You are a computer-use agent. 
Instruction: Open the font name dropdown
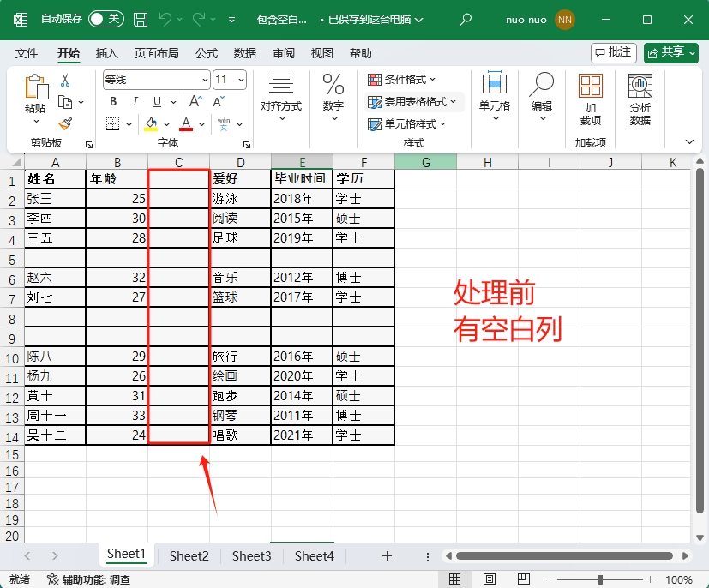point(205,80)
